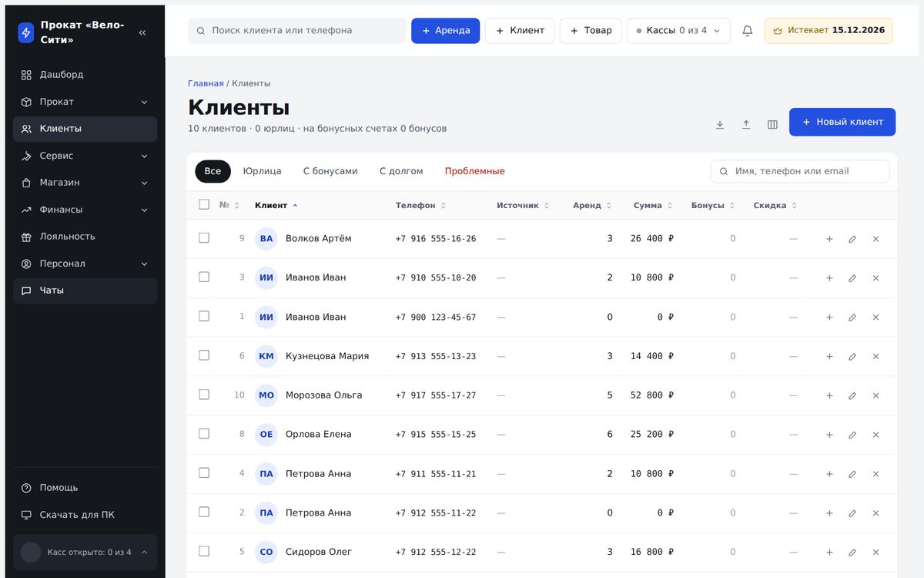Check the box for client number 4

click(204, 472)
